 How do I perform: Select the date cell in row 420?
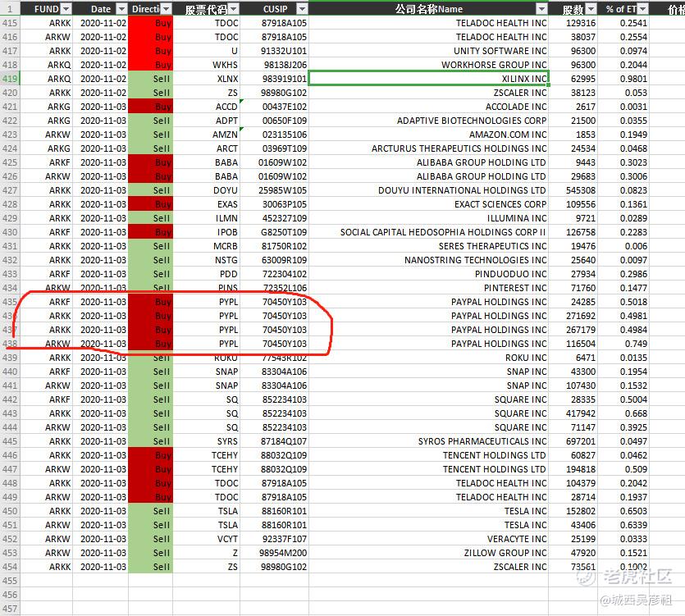pyautogui.click(x=100, y=93)
